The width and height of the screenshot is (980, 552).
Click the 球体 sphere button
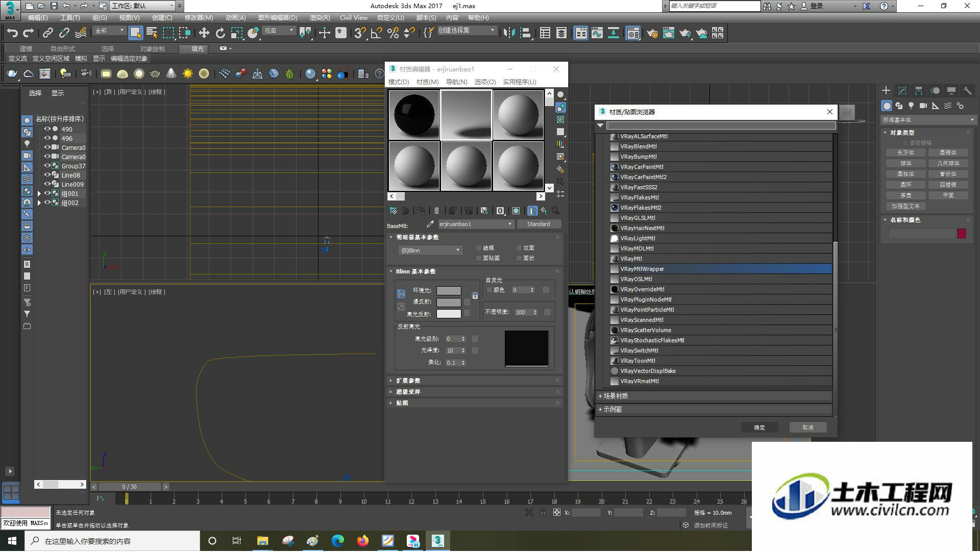click(905, 163)
